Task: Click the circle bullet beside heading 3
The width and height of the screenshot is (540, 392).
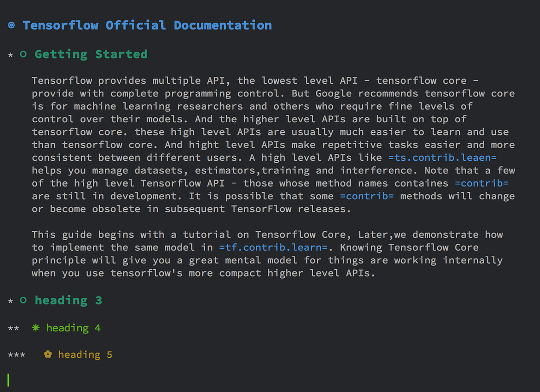Action: (x=23, y=300)
